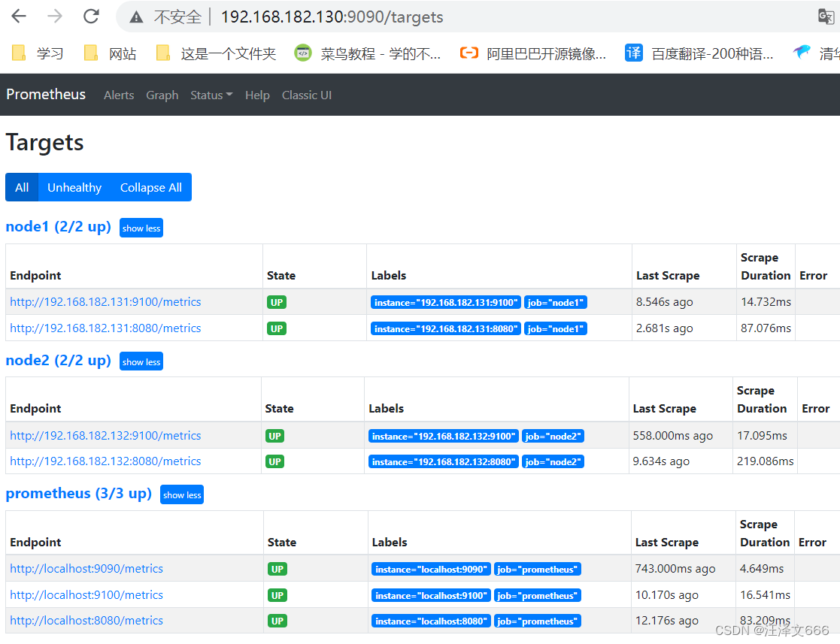Collapse node2 with show less button
This screenshot has height=644, width=840.
click(141, 362)
